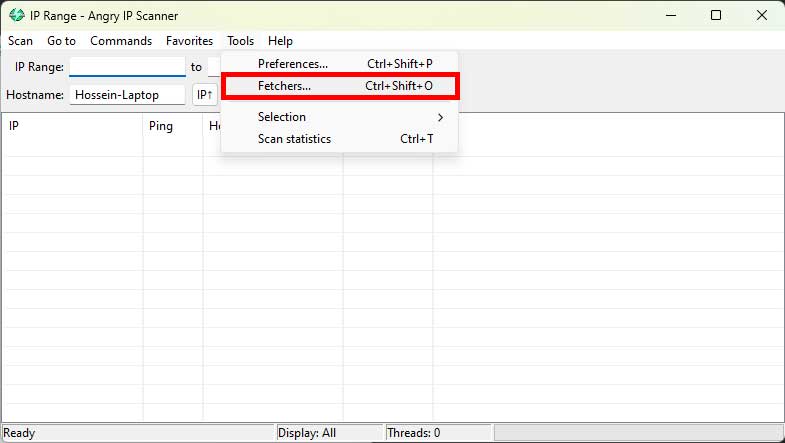Click the IP up-arrow button
Screen dimensions: 785x443
(205, 95)
